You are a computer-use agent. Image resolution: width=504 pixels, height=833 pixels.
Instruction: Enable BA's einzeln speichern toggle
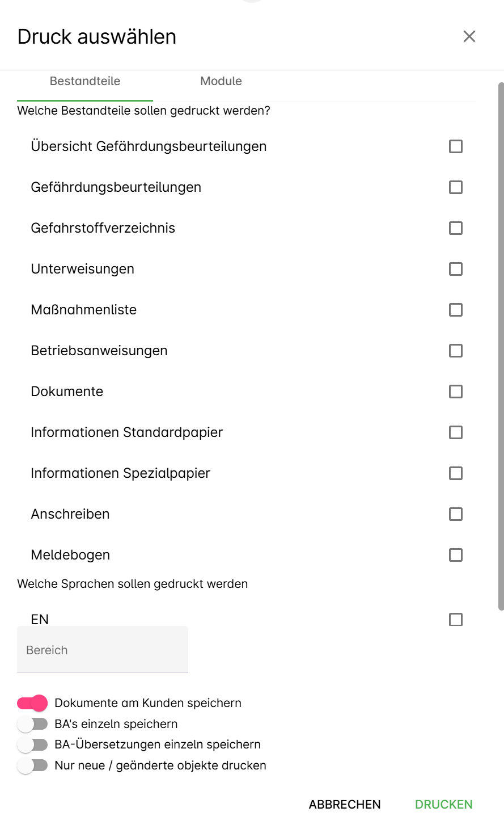pos(32,725)
